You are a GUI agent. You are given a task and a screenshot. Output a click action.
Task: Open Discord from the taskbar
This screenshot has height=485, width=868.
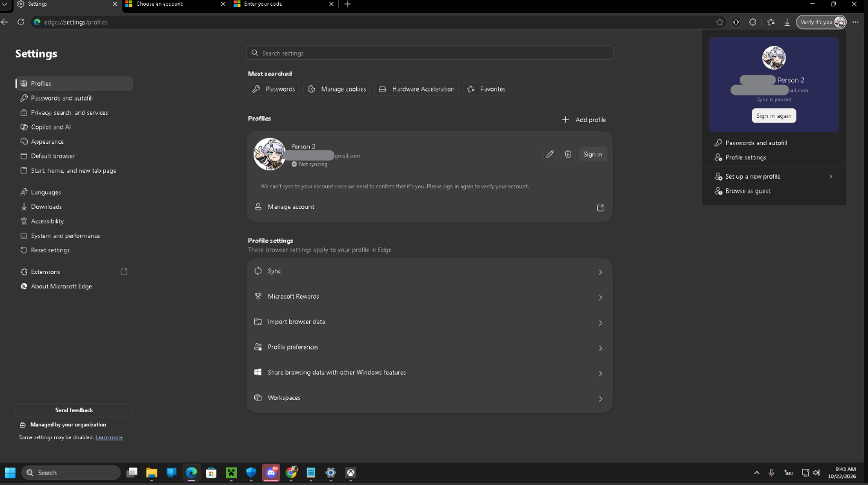tap(271, 473)
